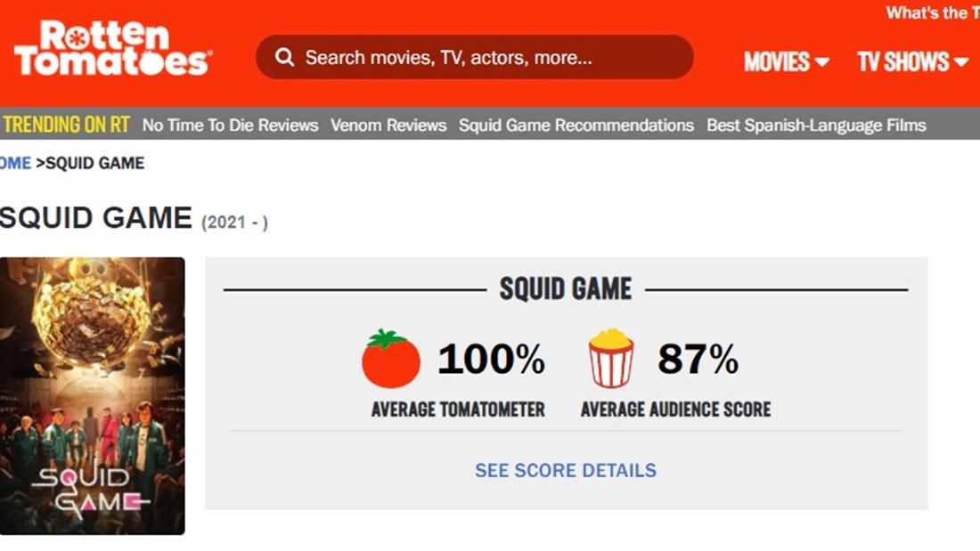Expand the TV Shows dropdown arrow

960,62
